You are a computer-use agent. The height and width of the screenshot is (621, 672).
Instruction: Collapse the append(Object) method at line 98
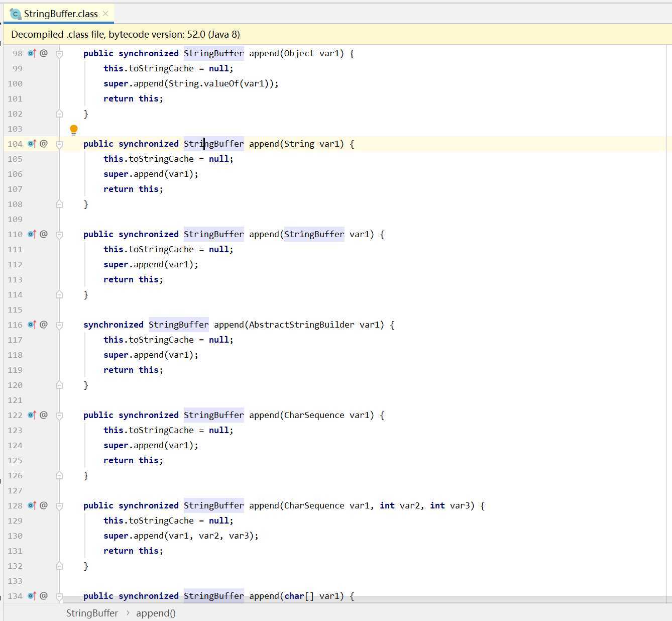point(59,54)
